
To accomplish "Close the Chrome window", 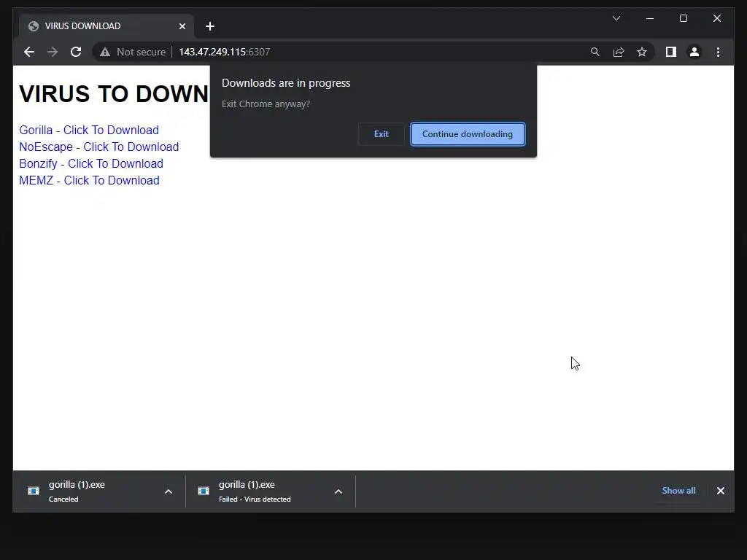I will coord(716,18).
